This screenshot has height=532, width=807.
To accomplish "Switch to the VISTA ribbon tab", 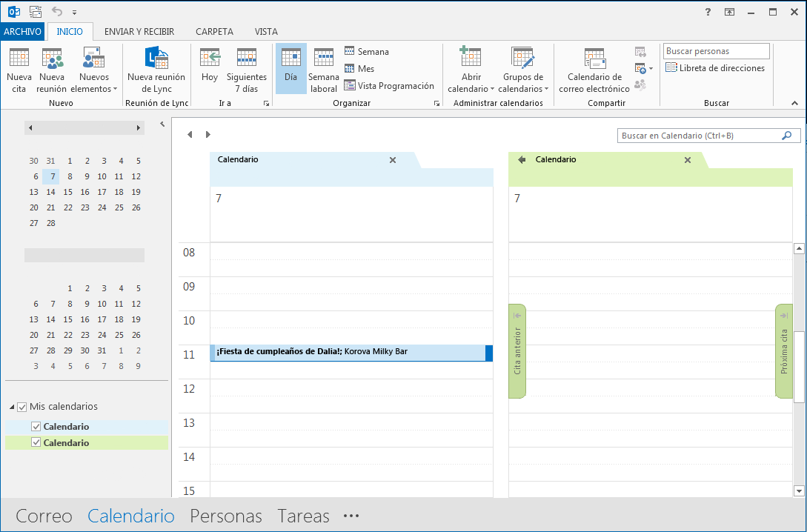I will [x=266, y=31].
